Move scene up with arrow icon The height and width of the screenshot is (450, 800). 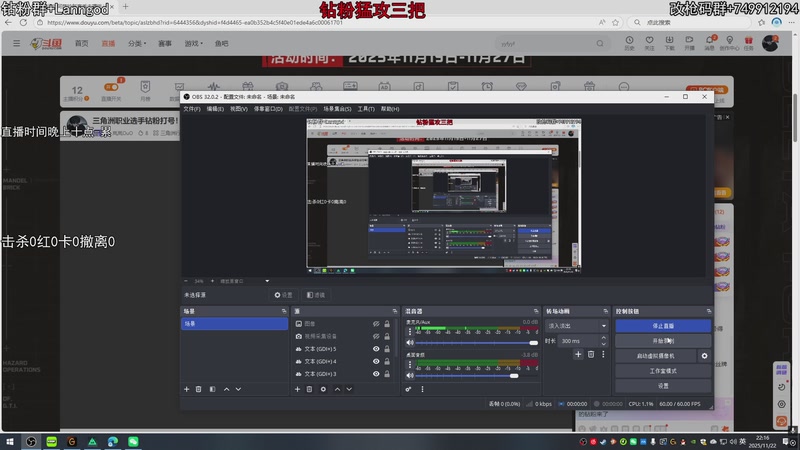click(227, 389)
